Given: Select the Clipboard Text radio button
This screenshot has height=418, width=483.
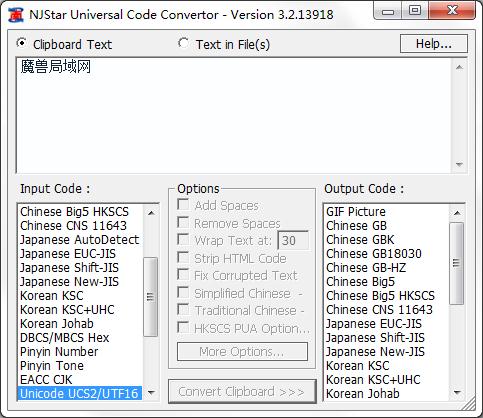Looking at the screenshot, I should [x=21, y=43].
